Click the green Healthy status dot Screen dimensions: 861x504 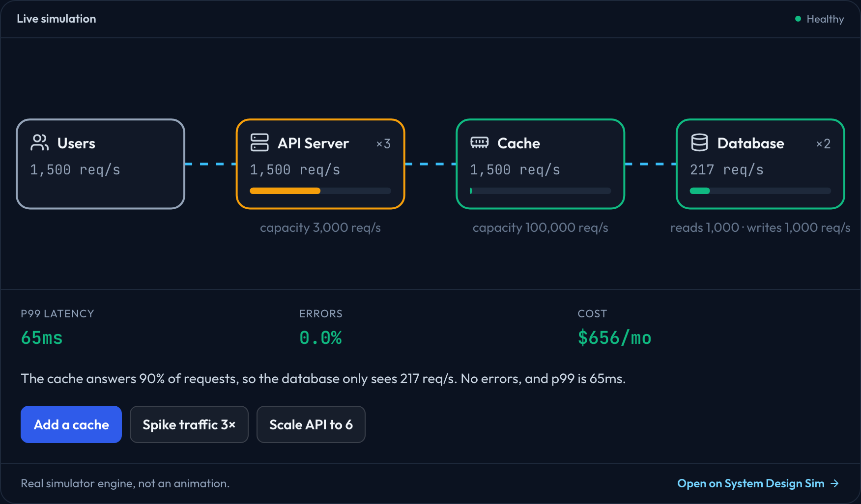pos(798,19)
